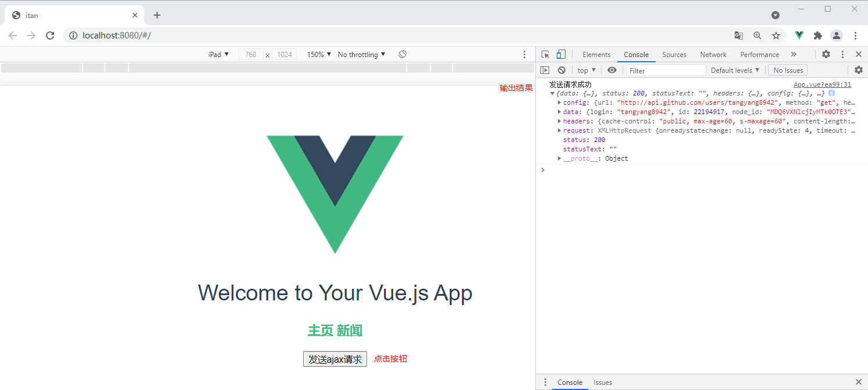The image size is (868, 390).
Task: Expand the headers property
Action: (559, 121)
